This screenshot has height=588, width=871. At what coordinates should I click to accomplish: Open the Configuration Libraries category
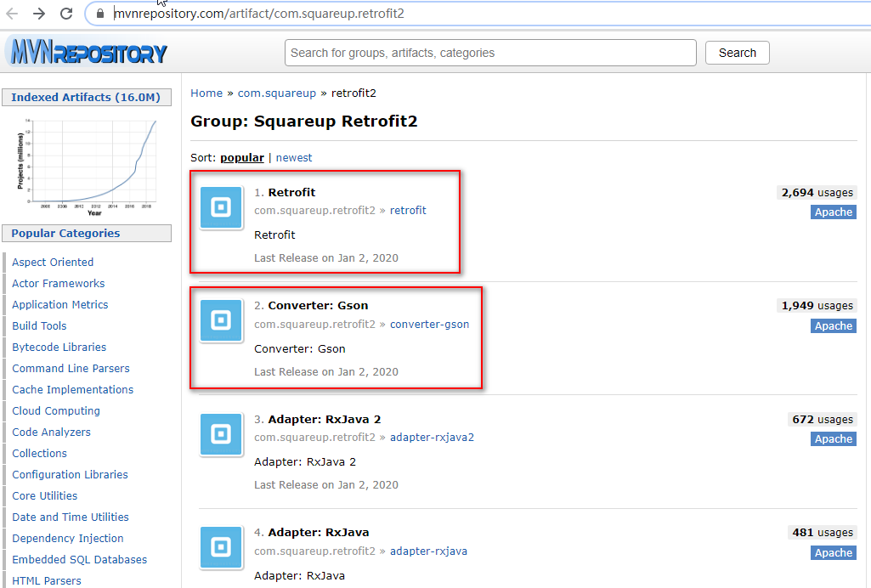coord(70,475)
